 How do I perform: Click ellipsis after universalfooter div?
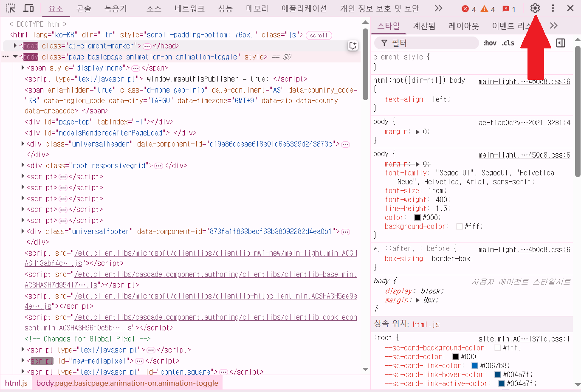pyautogui.click(x=346, y=232)
